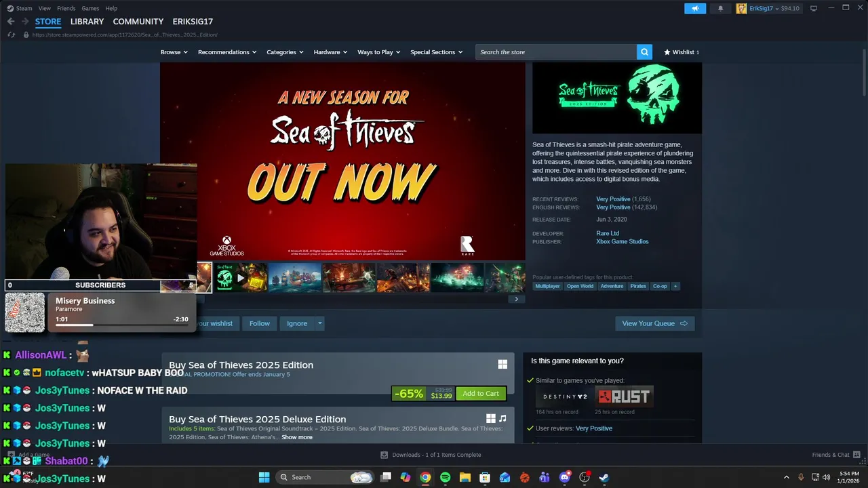This screenshot has width=868, height=488.
Task: Open the Wishlist button
Action: (x=682, y=52)
